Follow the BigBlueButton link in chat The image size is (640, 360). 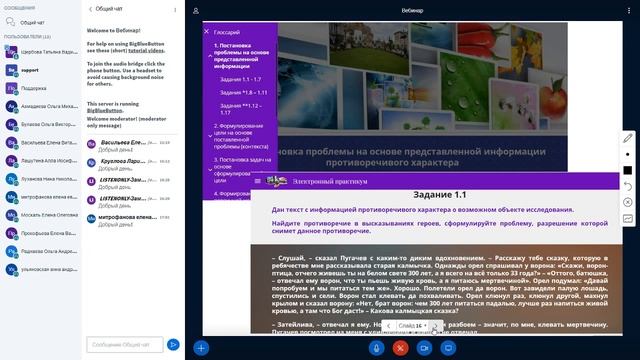click(x=104, y=111)
